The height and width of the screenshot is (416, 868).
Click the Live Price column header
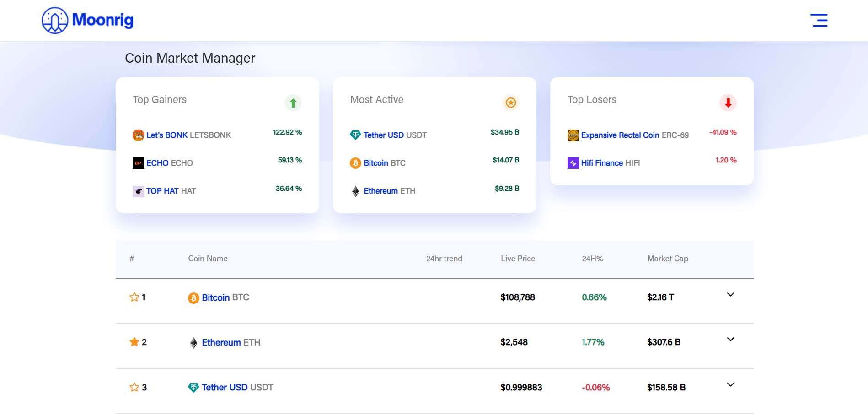(518, 259)
